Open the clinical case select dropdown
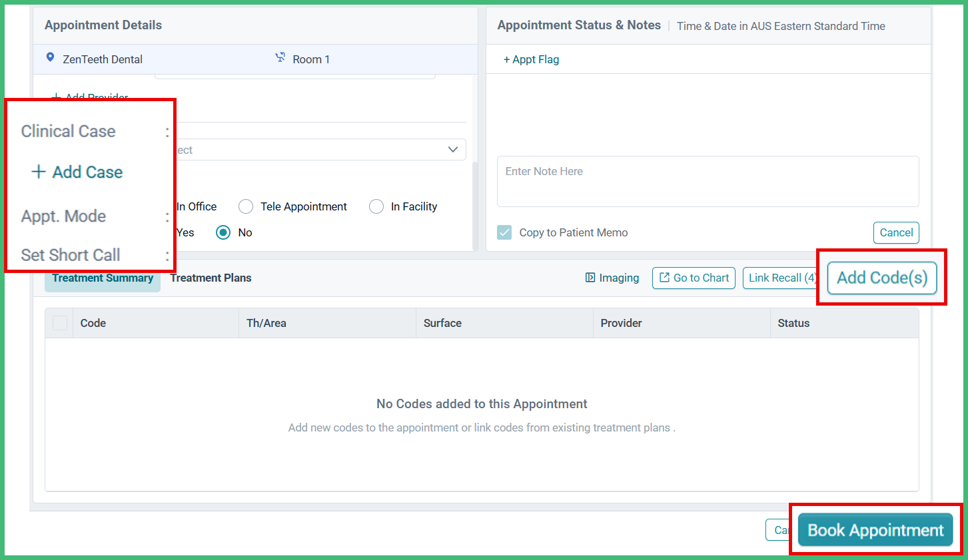 tap(321, 150)
